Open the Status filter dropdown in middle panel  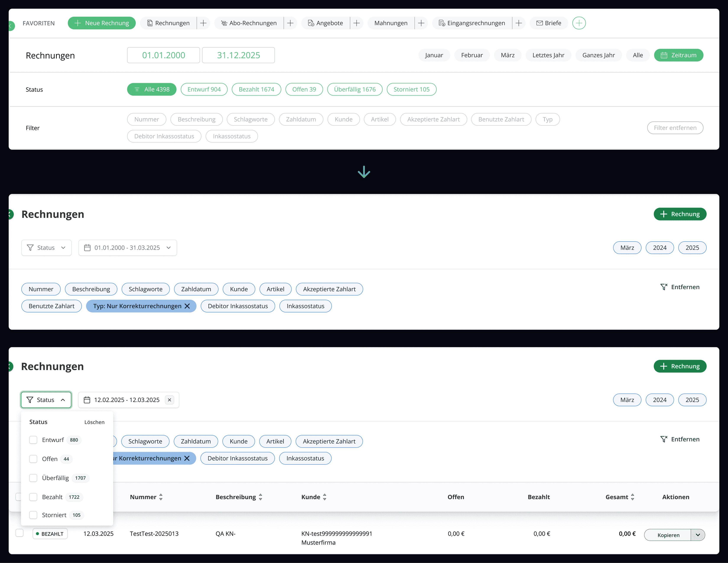pos(46,248)
